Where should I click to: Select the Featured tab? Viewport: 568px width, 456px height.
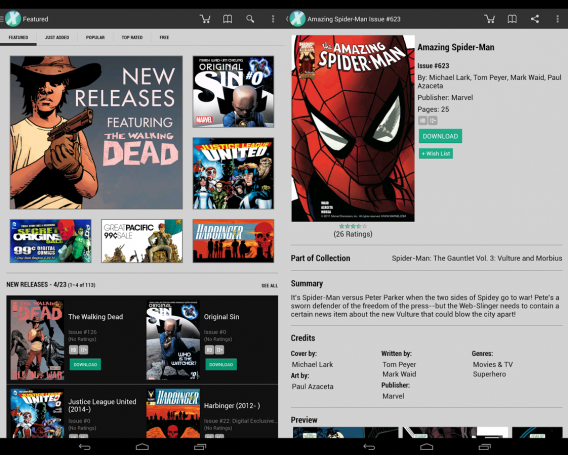[18, 37]
